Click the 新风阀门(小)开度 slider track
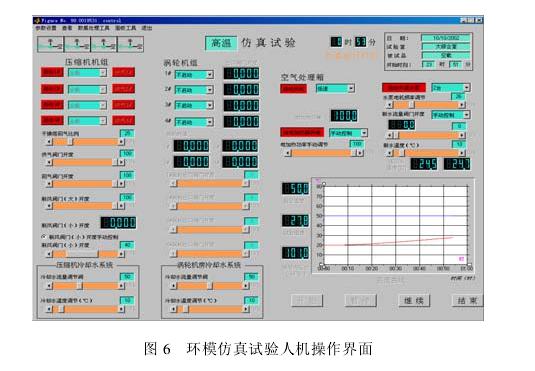Image resolution: width=535 pixels, height=371 pixels. [85, 254]
